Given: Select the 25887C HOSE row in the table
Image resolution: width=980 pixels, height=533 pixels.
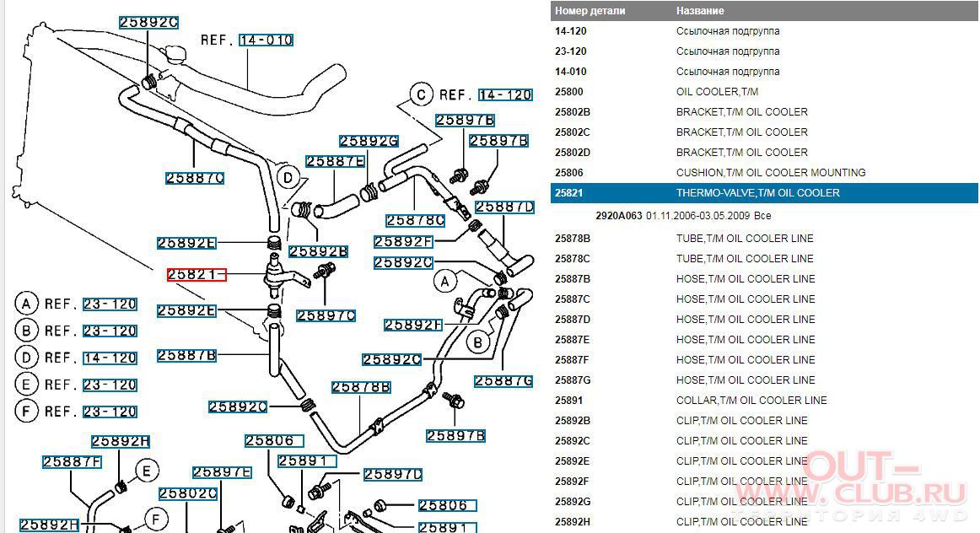Looking at the screenshot, I should [764, 299].
